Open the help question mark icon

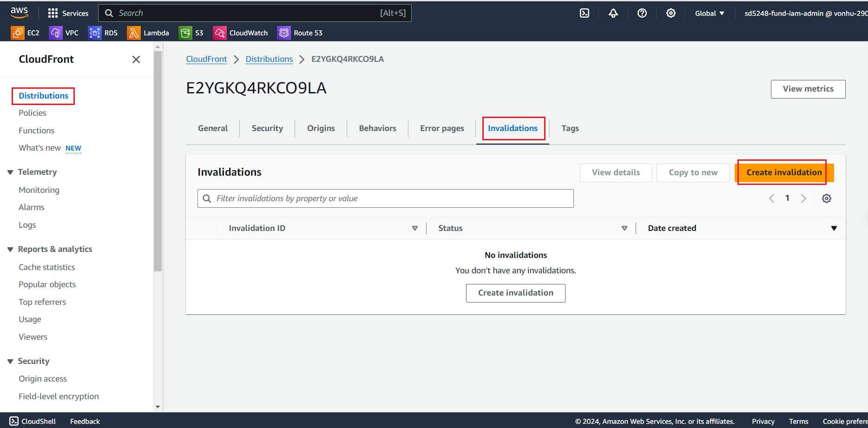642,13
